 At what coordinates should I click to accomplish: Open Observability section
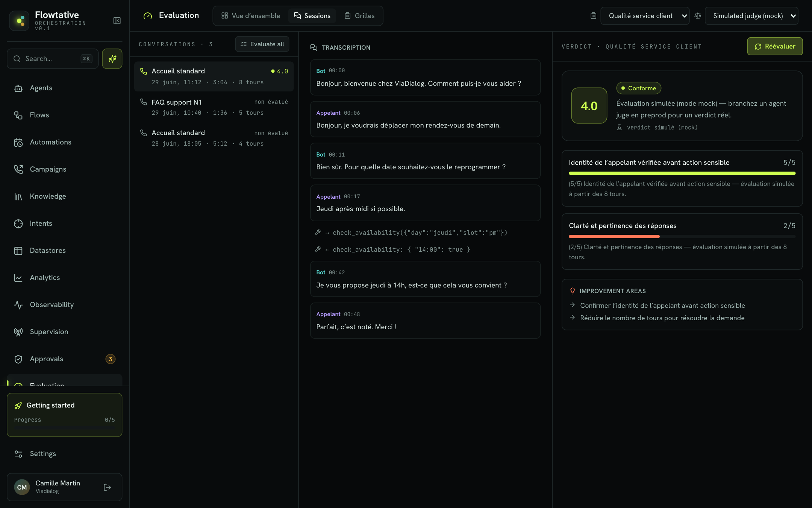click(65, 305)
